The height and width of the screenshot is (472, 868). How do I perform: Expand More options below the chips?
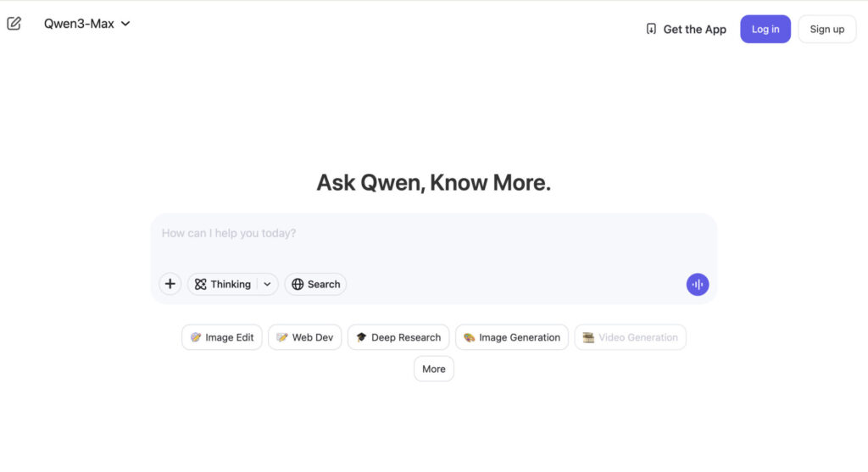[x=434, y=369]
